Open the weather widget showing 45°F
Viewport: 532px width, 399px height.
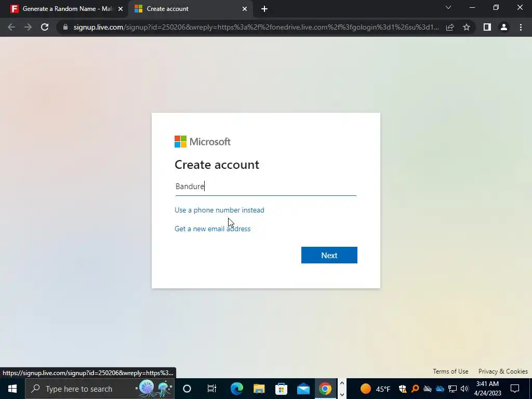pos(375,389)
